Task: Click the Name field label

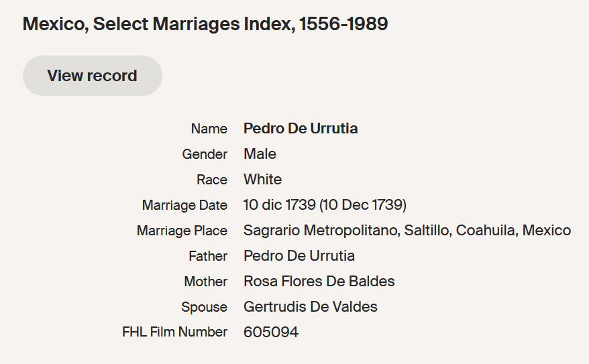Action: [209, 129]
